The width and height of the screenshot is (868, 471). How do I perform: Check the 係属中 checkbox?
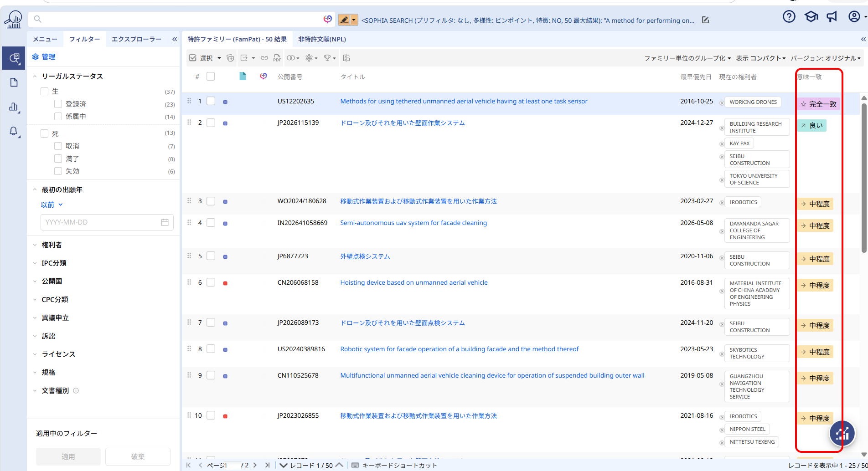tap(58, 116)
